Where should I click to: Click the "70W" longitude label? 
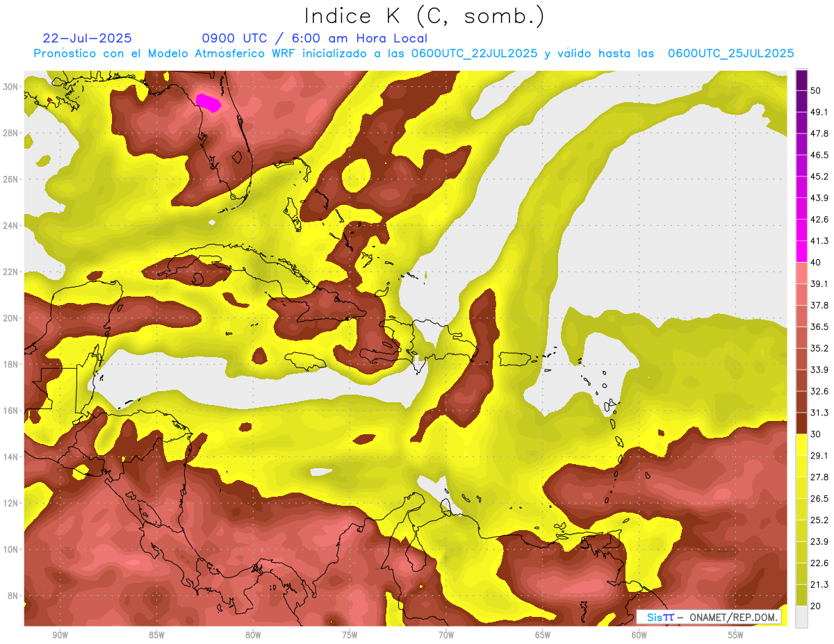[446, 636]
